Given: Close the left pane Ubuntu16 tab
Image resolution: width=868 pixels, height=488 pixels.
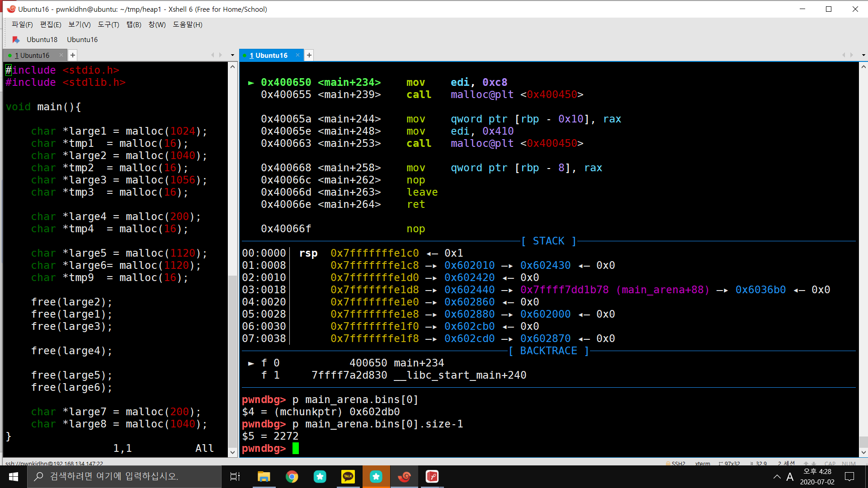Looking at the screenshot, I should (61, 55).
